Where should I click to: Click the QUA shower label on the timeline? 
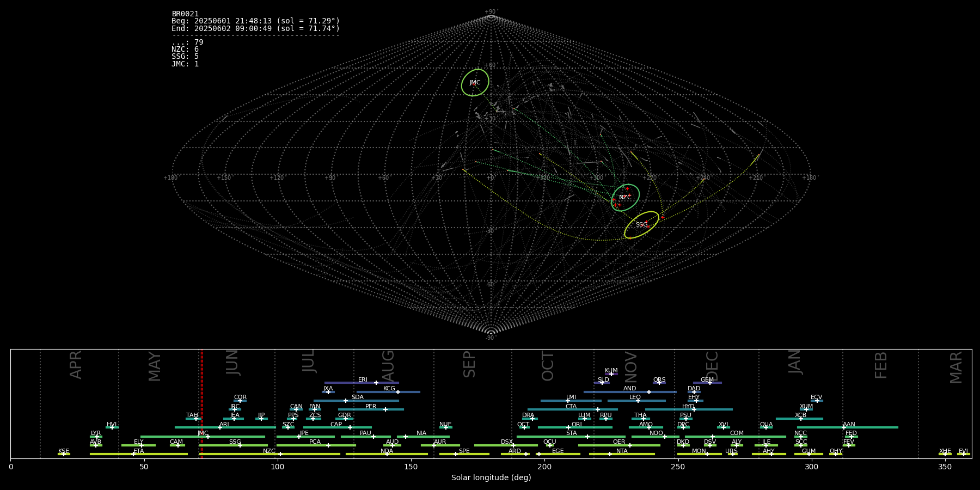pos(766,425)
